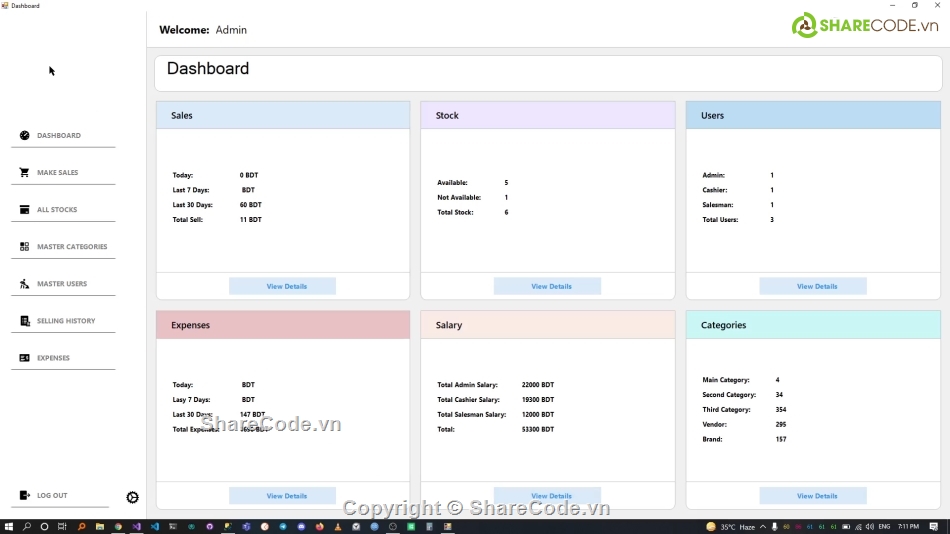Click the shopping cart icon

[x=24, y=172]
